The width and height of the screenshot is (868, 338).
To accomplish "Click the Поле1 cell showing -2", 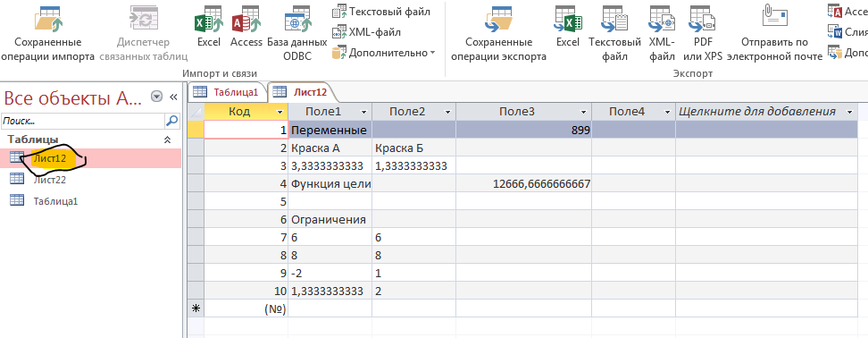I will 330,273.
